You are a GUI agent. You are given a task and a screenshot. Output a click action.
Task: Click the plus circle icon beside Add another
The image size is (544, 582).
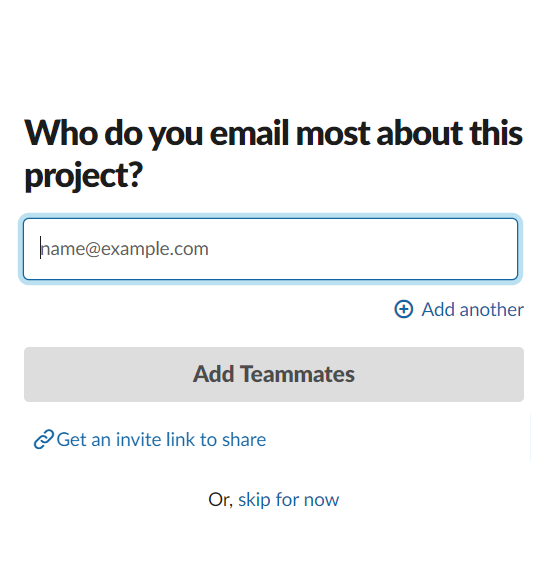pos(403,309)
